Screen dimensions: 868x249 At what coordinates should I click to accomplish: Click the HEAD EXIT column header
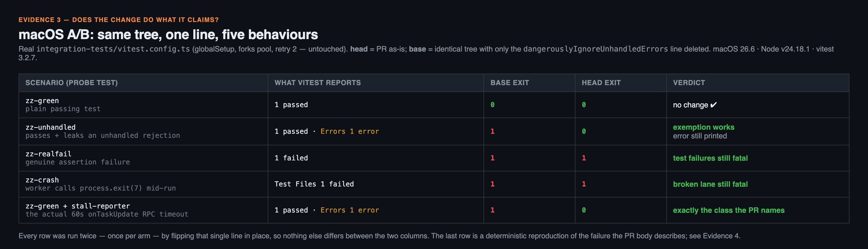point(601,83)
